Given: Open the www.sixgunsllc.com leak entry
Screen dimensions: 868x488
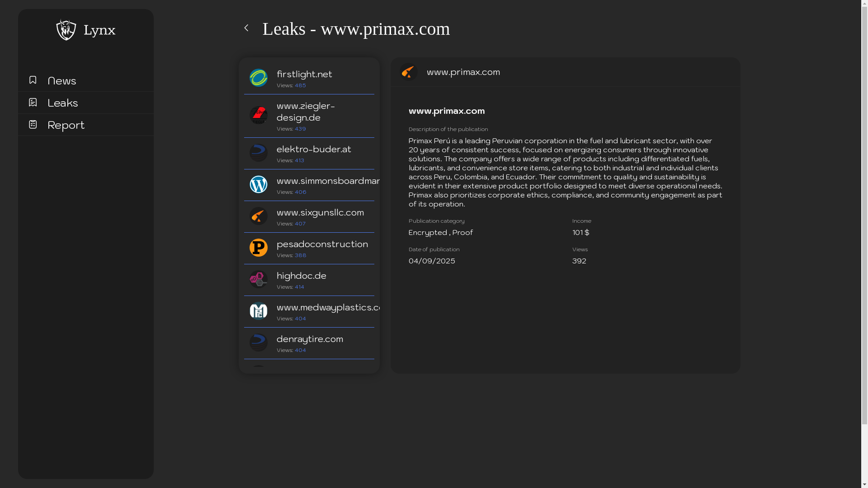Looking at the screenshot, I should [320, 213].
